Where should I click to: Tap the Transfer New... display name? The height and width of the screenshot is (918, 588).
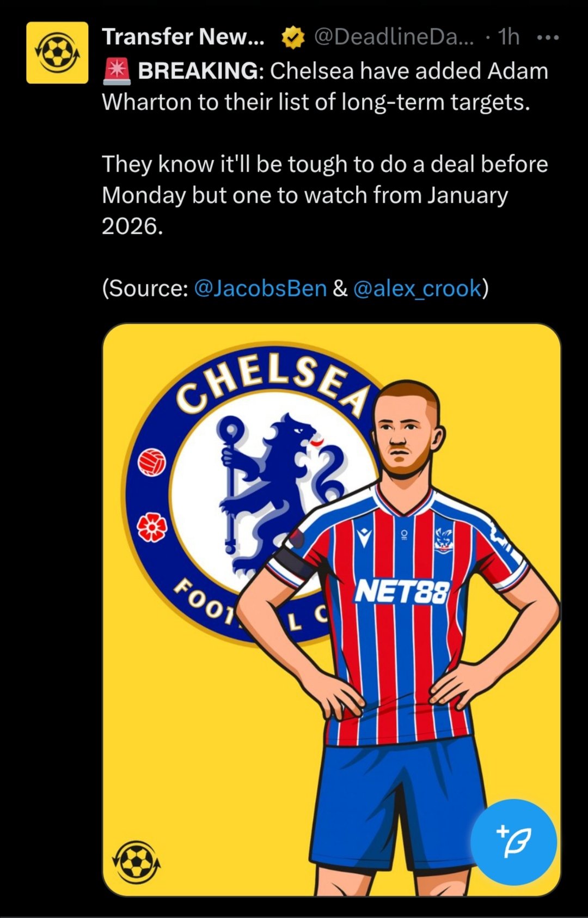[183, 37]
